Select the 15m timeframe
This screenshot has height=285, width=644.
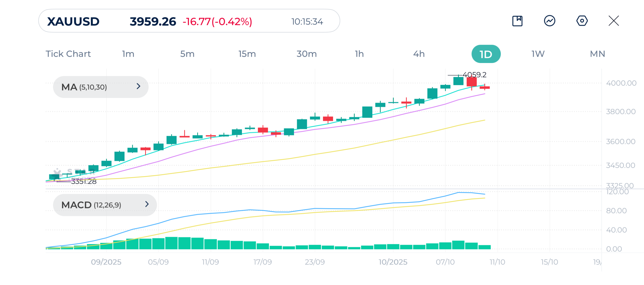click(247, 54)
